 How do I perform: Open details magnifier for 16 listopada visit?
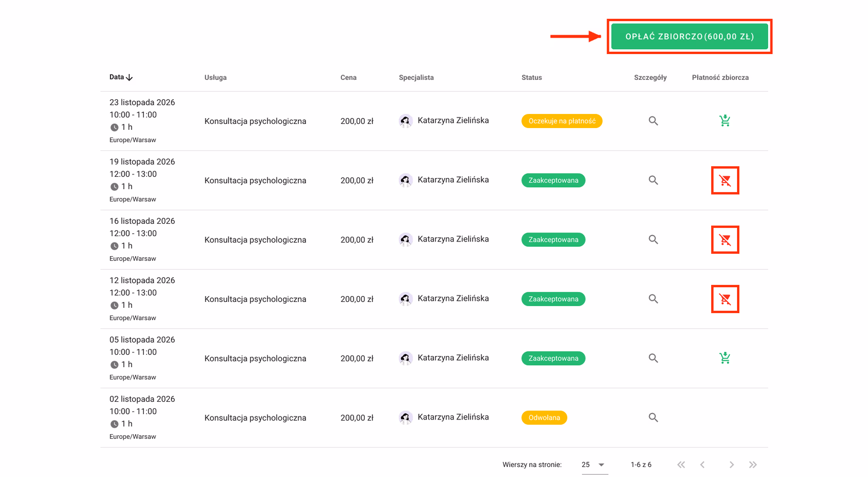click(653, 240)
